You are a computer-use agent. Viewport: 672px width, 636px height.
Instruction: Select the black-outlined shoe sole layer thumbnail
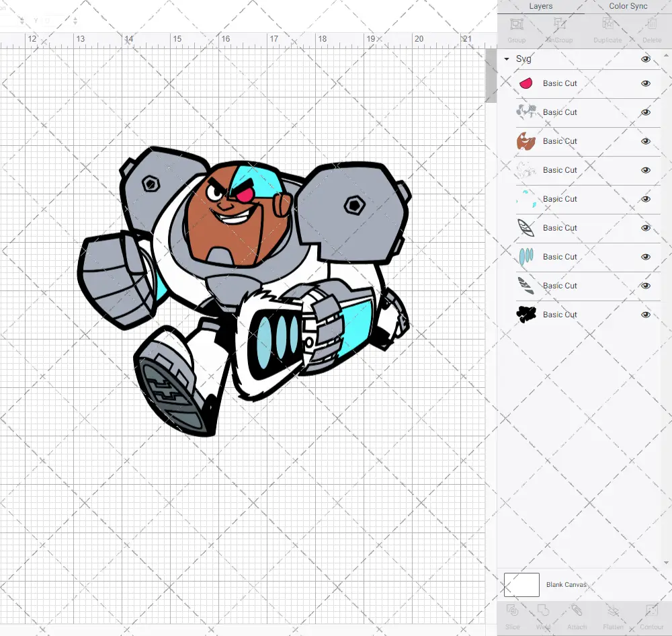[x=526, y=228]
